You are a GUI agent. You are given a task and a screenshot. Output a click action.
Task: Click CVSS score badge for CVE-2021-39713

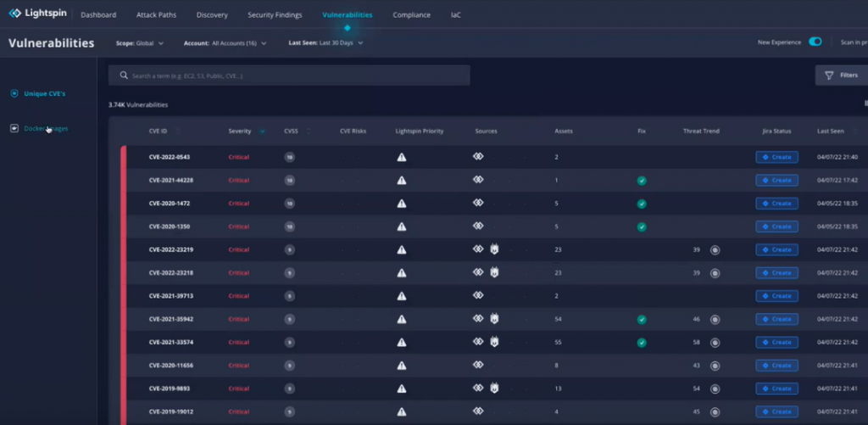click(290, 296)
